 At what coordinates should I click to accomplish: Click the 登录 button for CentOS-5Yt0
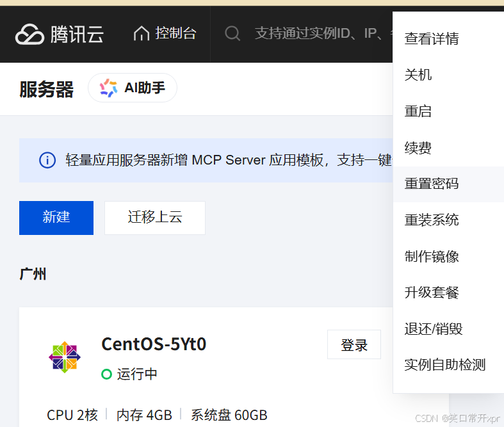(x=354, y=345)
